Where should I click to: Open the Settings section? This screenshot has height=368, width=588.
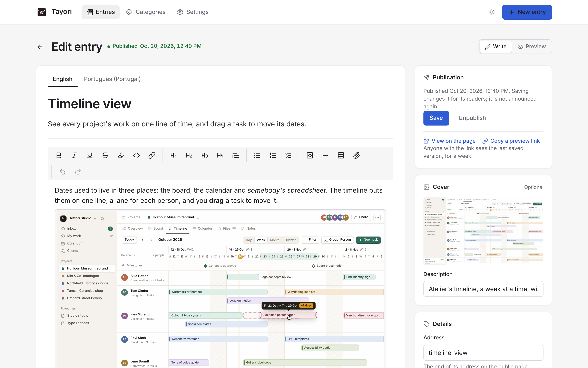[193, 12]
